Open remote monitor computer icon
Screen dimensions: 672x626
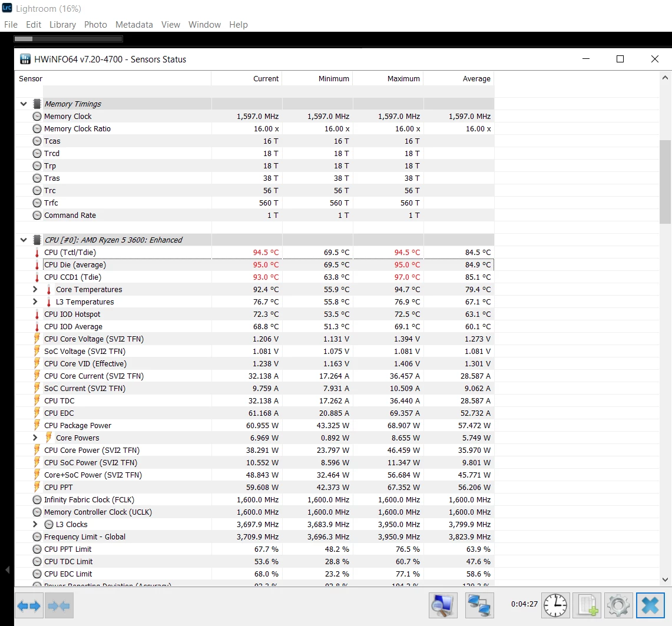443,605
